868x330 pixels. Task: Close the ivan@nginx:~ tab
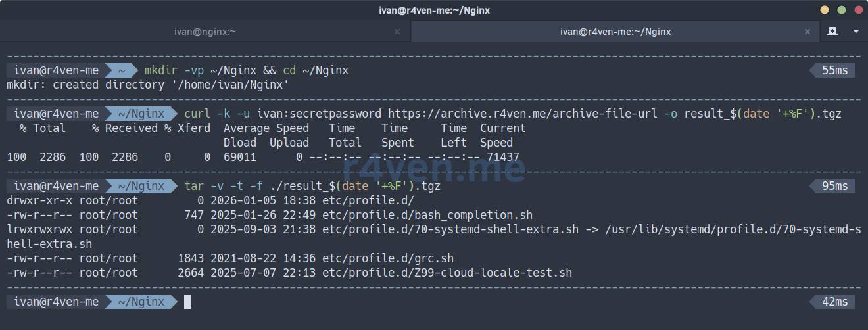point(397,31)
